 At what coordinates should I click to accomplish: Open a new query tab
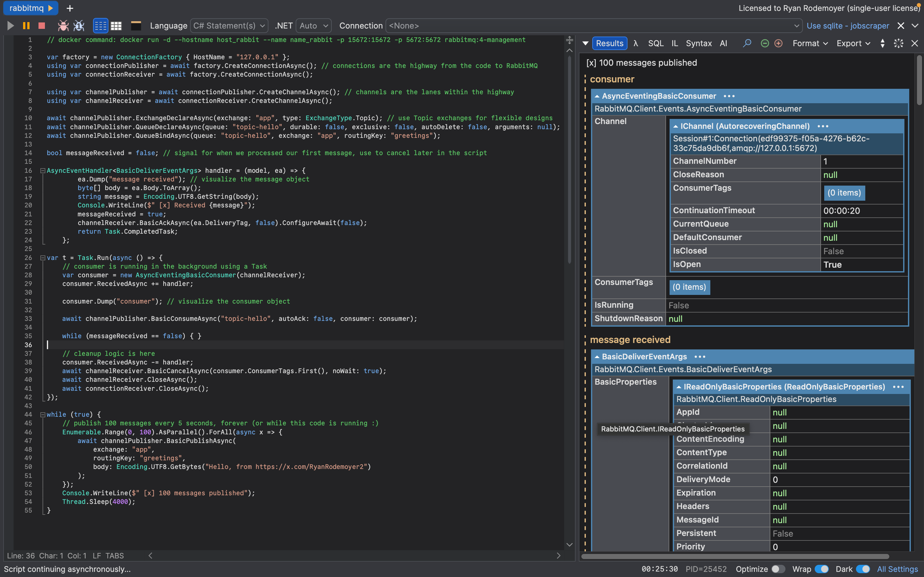pyautogui.click(x=70, y=8)
